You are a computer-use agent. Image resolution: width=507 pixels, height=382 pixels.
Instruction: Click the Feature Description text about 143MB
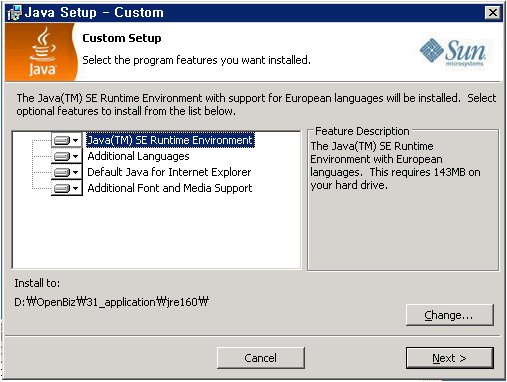[395, 166]
